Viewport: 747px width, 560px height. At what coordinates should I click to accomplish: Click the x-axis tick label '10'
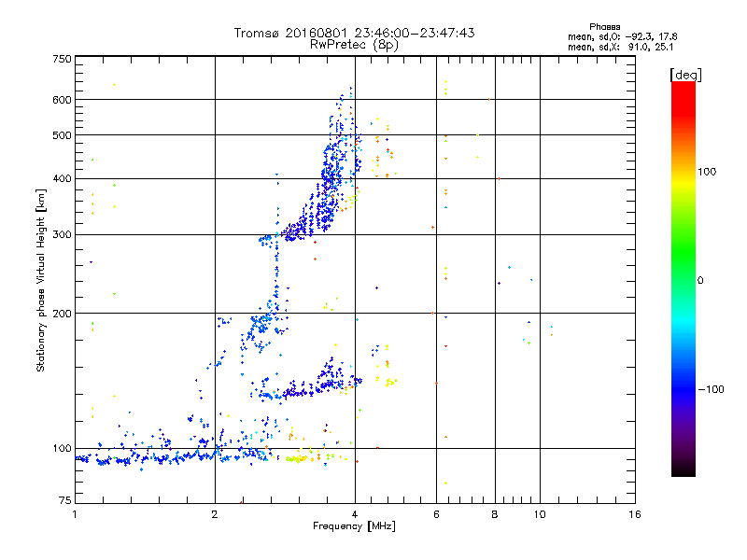540,514
